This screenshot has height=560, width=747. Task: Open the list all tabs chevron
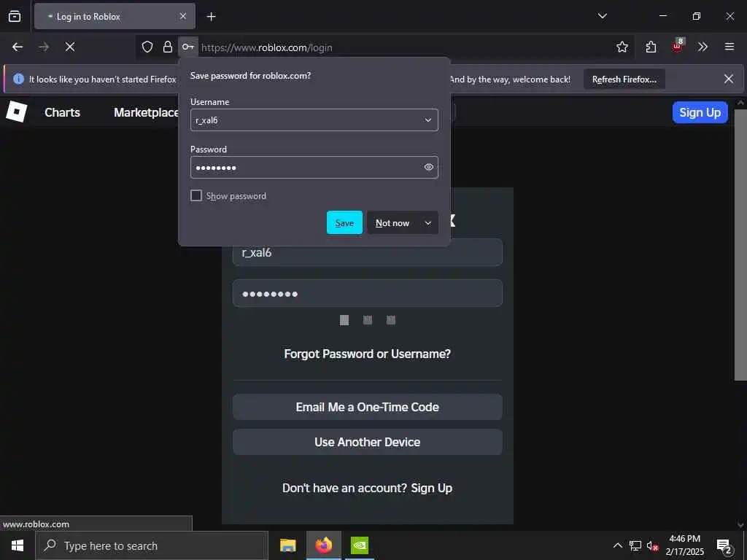pos(602,16)
